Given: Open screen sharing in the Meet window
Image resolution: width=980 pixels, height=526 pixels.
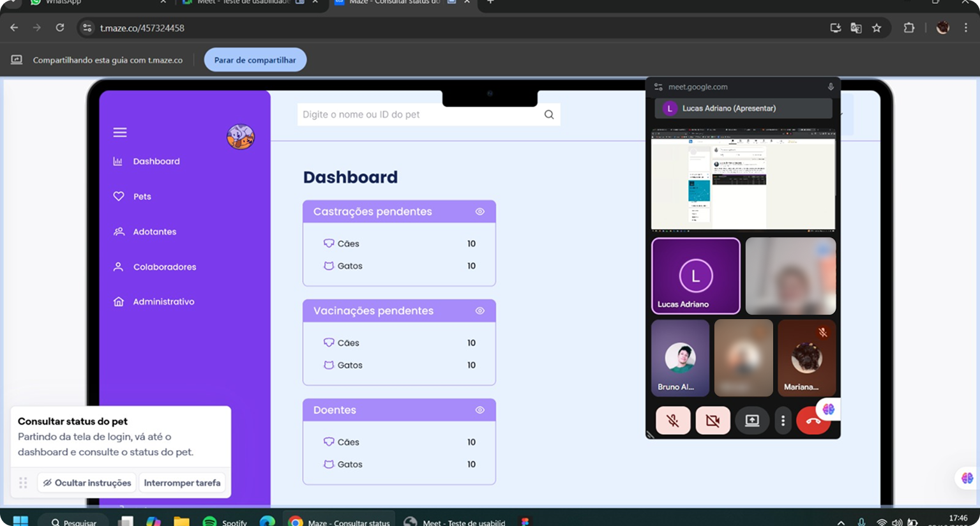Looking at the screenshot, I should click(751, 420).
